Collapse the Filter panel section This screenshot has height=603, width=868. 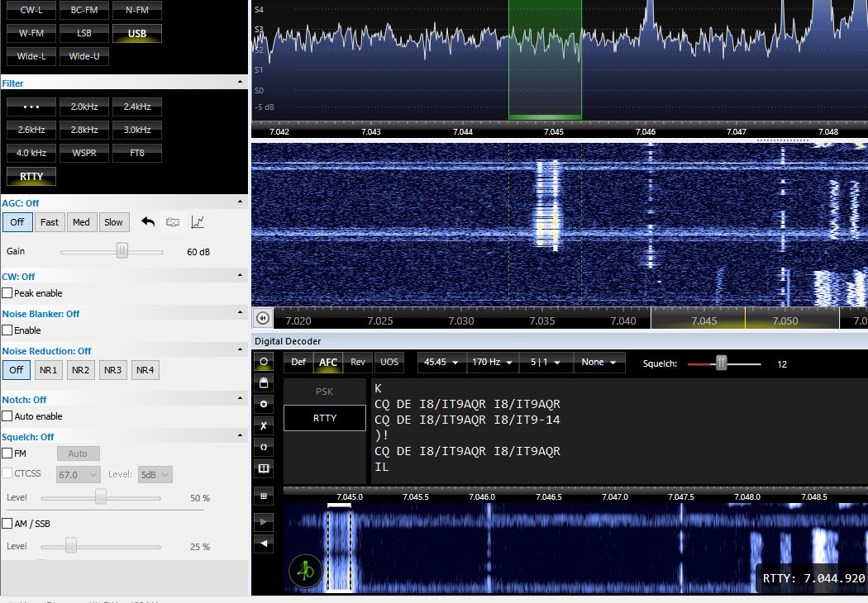coord(241,83)
